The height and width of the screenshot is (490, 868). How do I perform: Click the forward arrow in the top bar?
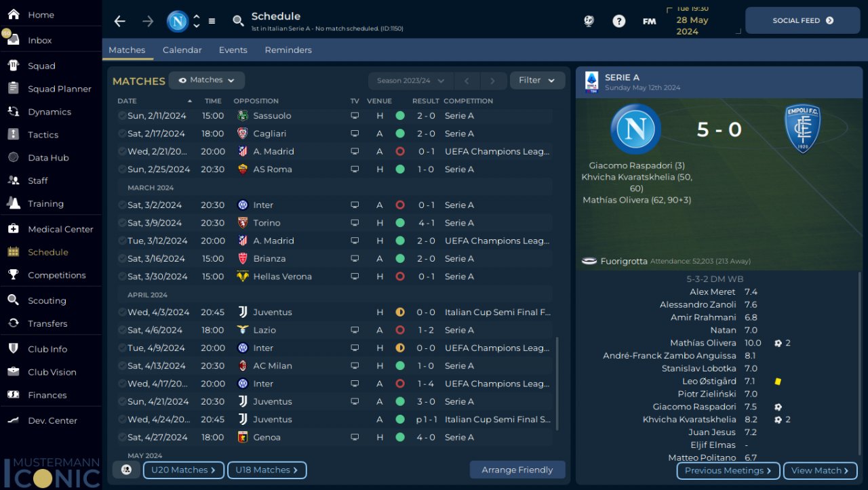pos(148,21)
